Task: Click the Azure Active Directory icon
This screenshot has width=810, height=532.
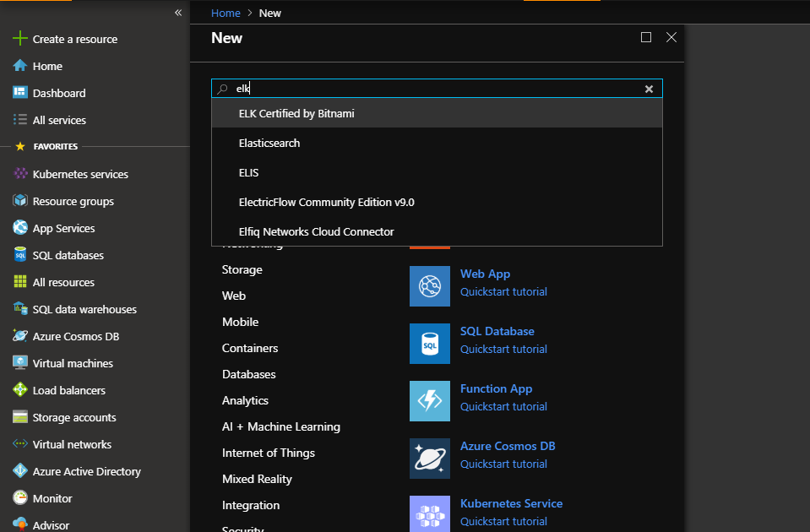Action: (20, 471)
